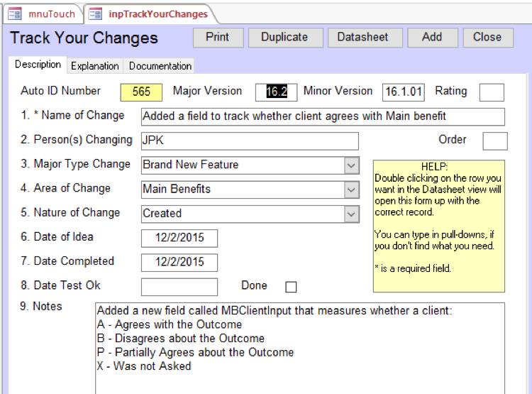This screenshot has height=394, width=532.
Task: Click the Date Test Ok field
Action: [179, 286]
